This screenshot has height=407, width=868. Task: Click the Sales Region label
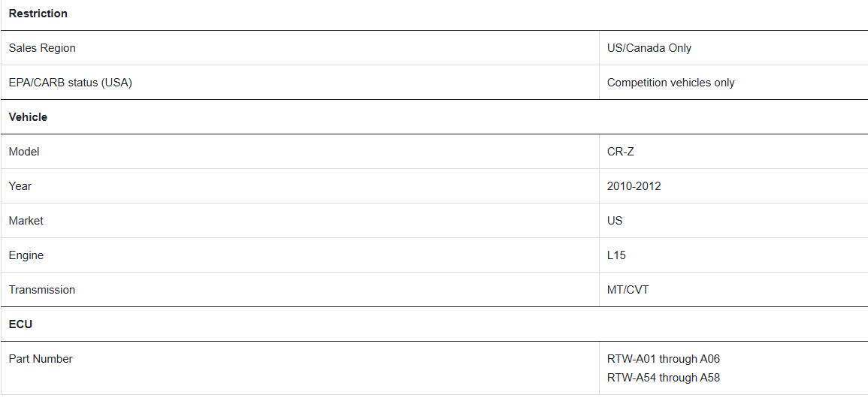(x=42, y=48)
